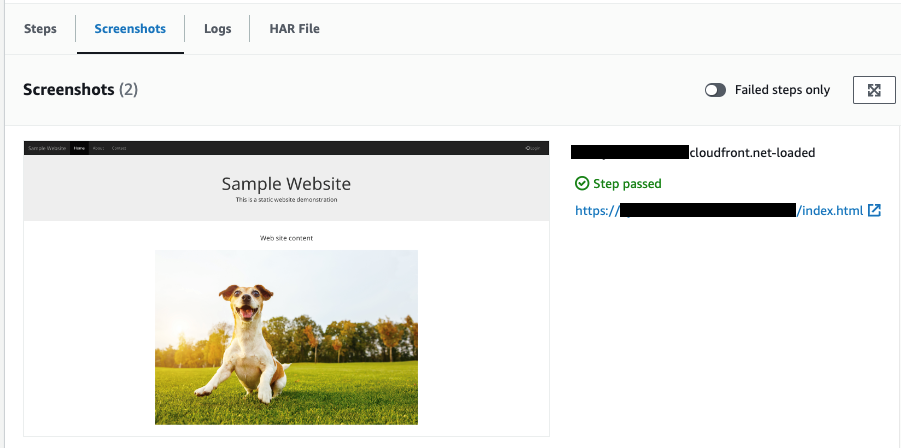Click the Step passed checkmark icon

[x=582, y=183]
